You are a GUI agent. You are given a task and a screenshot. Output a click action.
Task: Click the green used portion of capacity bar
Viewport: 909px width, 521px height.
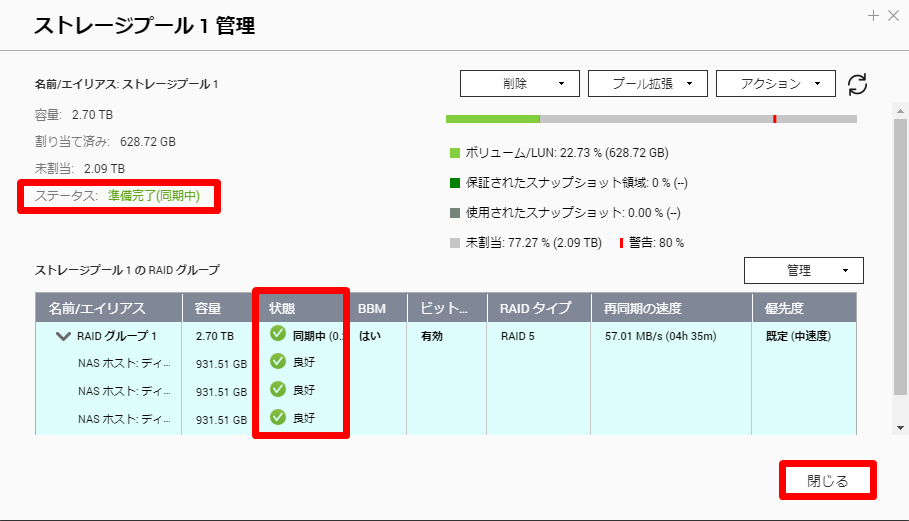click(x=492, y=119)
